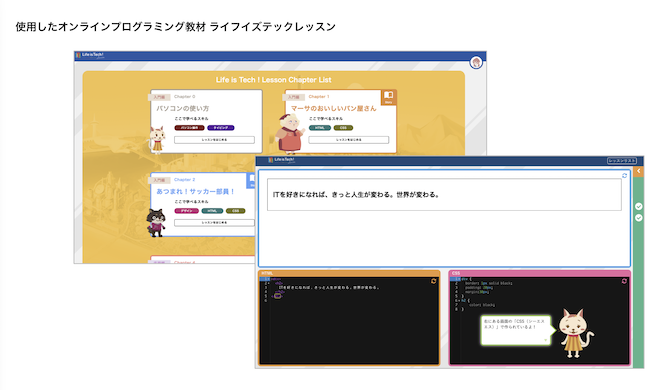The image size is (670, 390).
Task: Toggle the fold arrow on CSS line 6
Action: tap(458, 300)
